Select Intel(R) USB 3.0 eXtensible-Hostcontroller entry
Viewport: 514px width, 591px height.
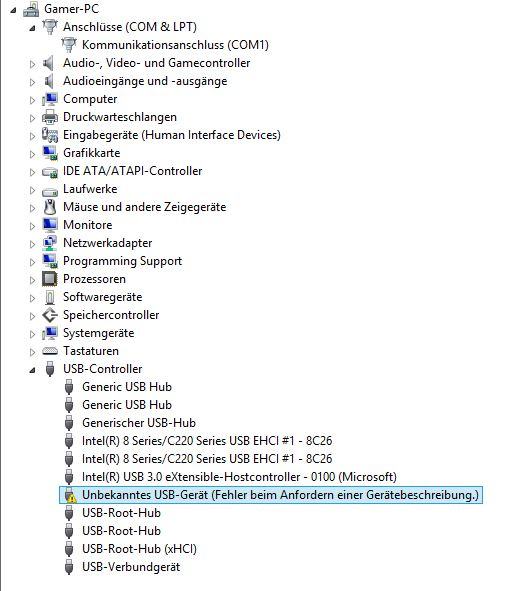(239, 477)
